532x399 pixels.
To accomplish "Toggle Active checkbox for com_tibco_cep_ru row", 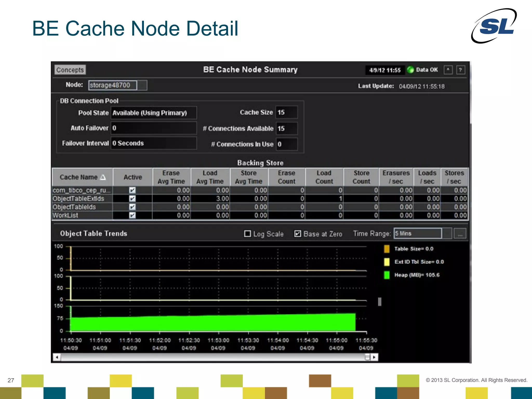I will (x=132, y=190).
